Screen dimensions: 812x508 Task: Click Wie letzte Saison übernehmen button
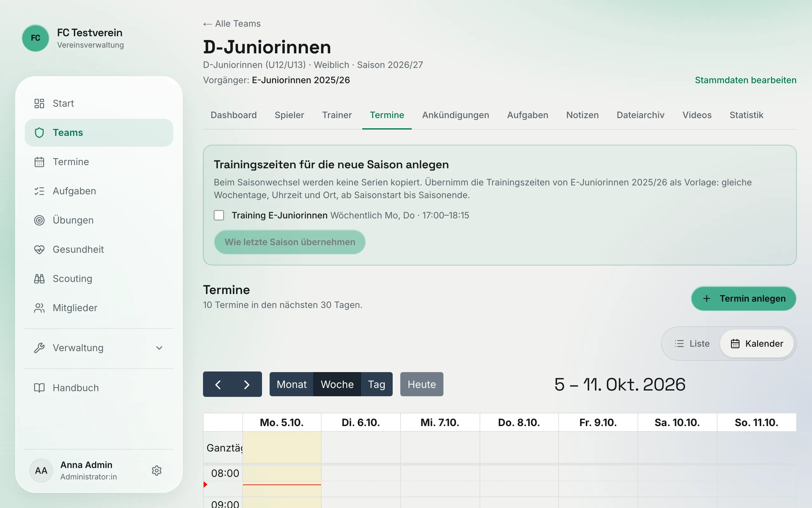coord(290,242)
